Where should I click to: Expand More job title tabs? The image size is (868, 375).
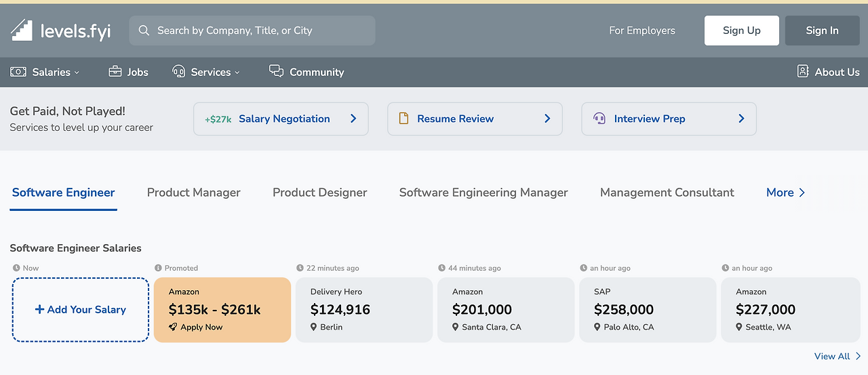click(785, 193)
